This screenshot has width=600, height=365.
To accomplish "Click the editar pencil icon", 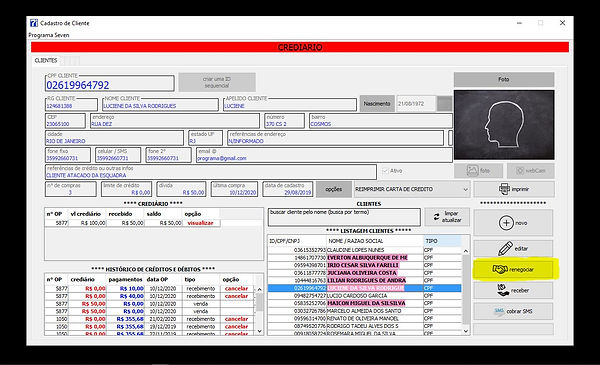I will [x=505, y=248].
